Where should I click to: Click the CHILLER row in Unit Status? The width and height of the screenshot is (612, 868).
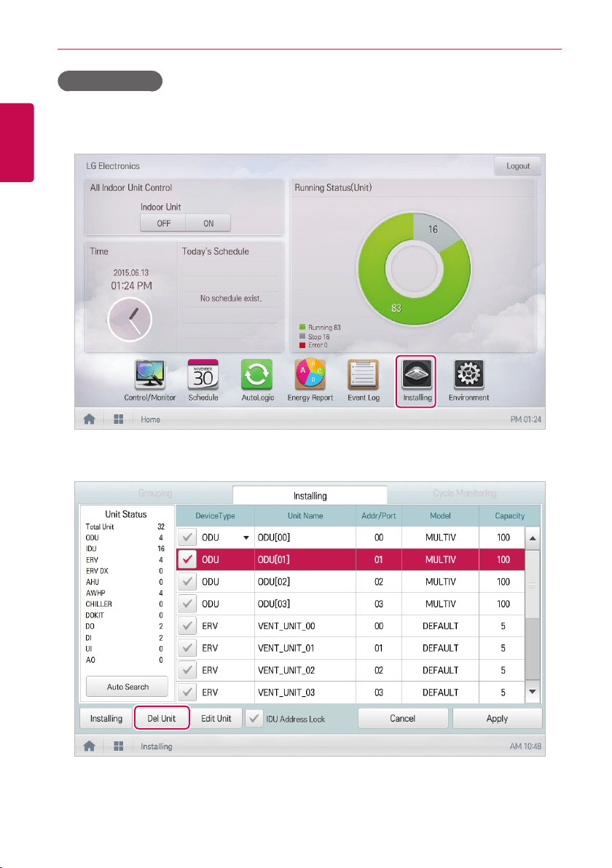point(125,604)
